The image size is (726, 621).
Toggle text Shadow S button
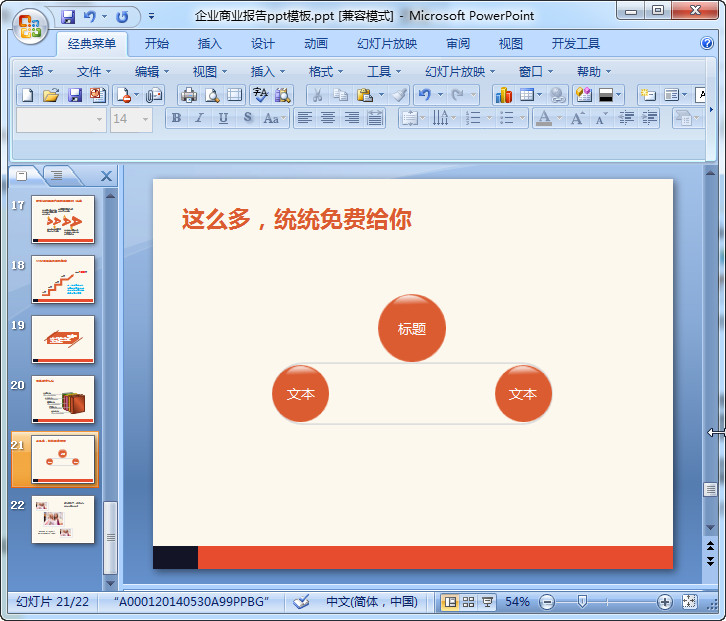tap(248, 119)
